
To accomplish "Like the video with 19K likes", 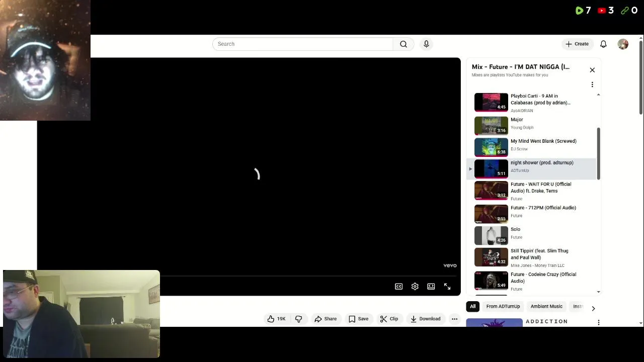I will [x=276, y=319].
